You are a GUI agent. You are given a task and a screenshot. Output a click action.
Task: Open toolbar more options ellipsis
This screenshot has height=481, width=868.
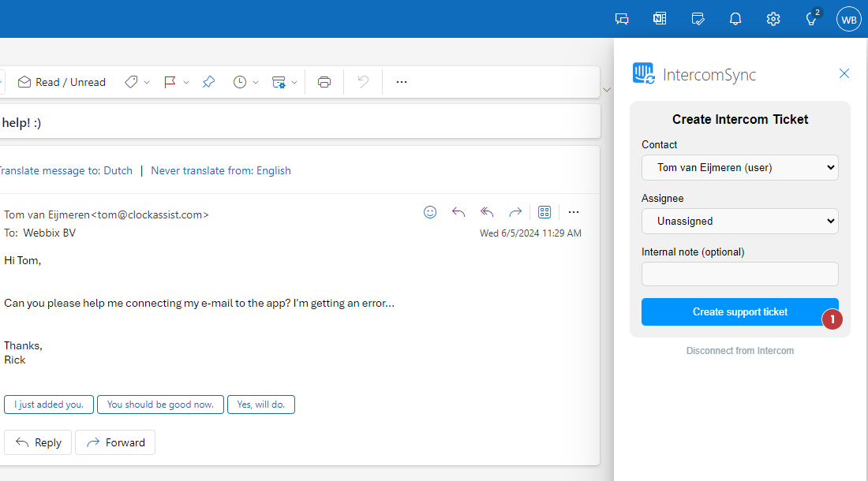[x=402, y=82]
